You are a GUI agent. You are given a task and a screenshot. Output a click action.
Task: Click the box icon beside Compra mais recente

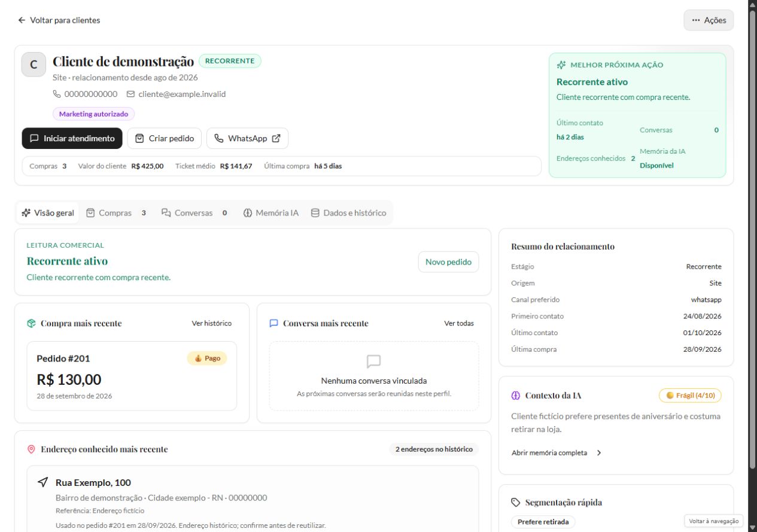(x=32, y=323)
